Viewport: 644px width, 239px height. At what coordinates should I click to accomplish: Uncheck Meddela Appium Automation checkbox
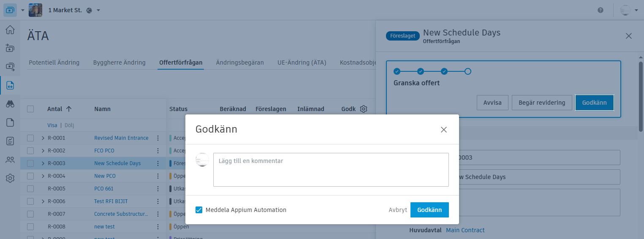[x=199, y=210]
